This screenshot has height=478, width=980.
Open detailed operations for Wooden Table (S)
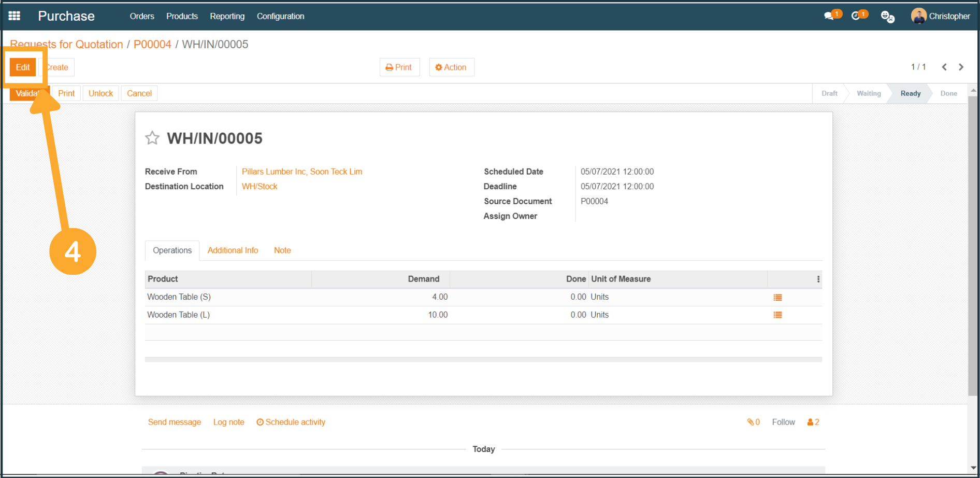click(777, 298)
